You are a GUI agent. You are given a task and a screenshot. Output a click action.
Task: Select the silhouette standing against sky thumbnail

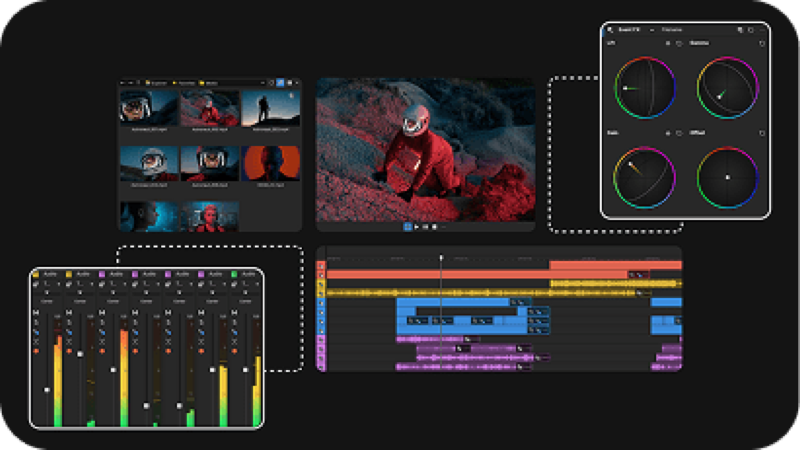pos(270,108)
